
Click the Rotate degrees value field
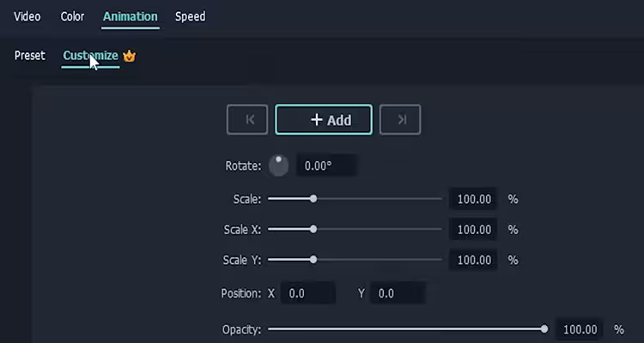pos(326,166)
